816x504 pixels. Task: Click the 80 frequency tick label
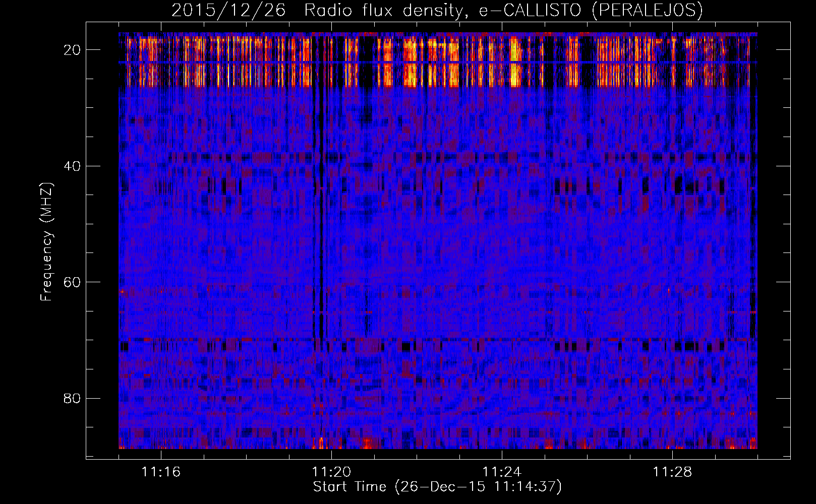[x=72, y=398]
